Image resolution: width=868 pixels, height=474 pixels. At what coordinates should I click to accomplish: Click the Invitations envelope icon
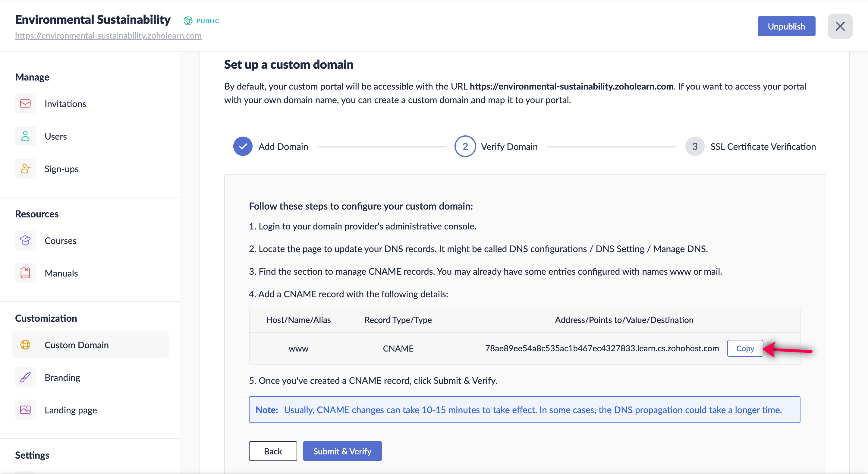point(25,103)
